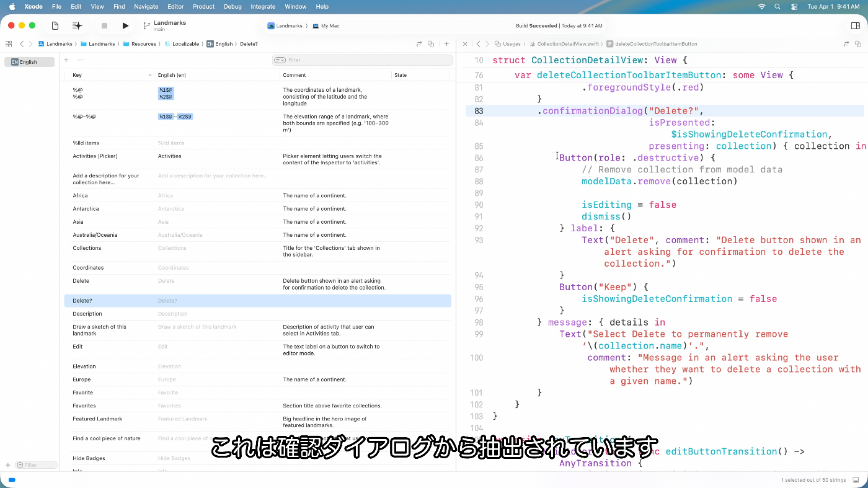Viewport: 868px width, 488px height.
Task: Click deleteCollectionToolbarItemButton in jump bar
Action: pos(652,44)
